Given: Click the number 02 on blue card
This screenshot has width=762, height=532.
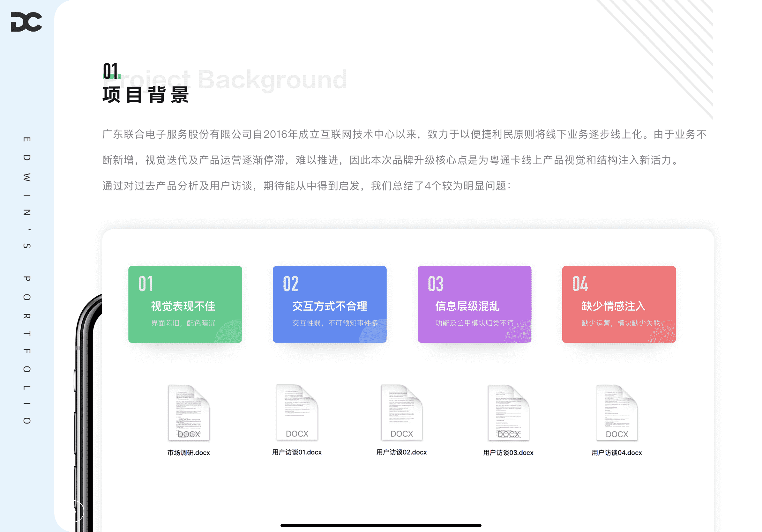Looking at the screenshot, I should pos(290,284).
